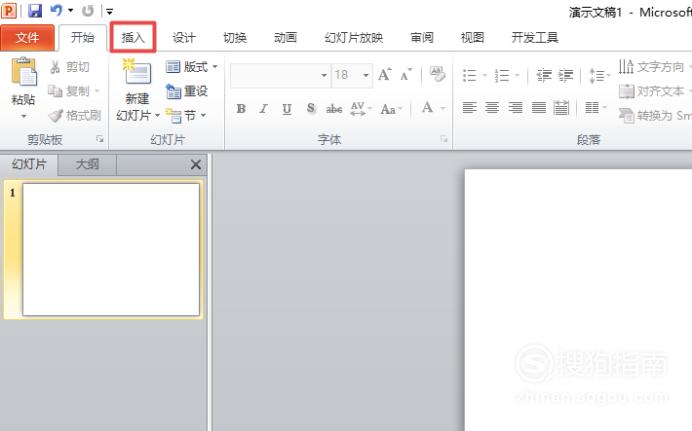Viewport: 692px width, 431px height.
Task: Switch to the 大纲 outline tab
Action: (87, 165)
